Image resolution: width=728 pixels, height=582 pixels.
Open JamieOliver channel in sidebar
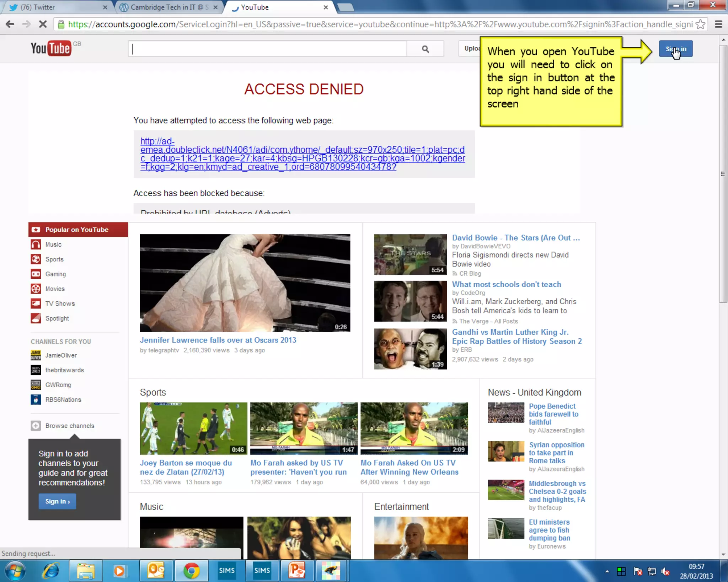pos(61,355)
